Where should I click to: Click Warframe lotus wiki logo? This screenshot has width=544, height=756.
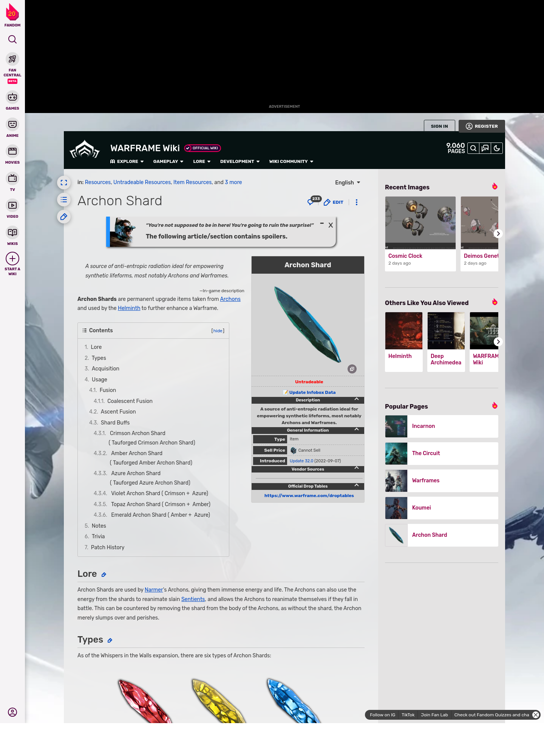click(x=85, y=150)
